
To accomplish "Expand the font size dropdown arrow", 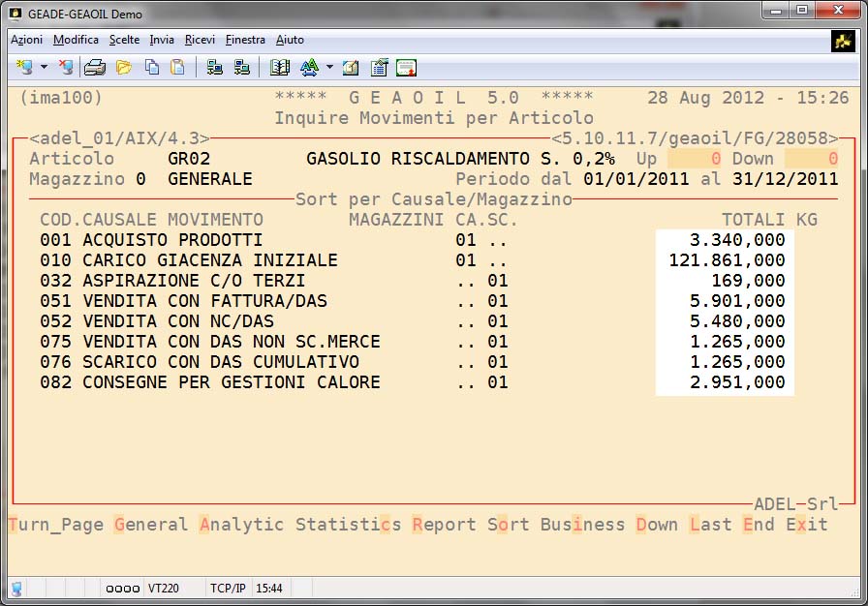I will (x=329, y=68).
